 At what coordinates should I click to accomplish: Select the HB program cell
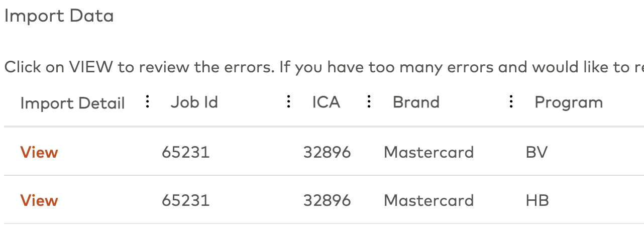click(537, 200)
